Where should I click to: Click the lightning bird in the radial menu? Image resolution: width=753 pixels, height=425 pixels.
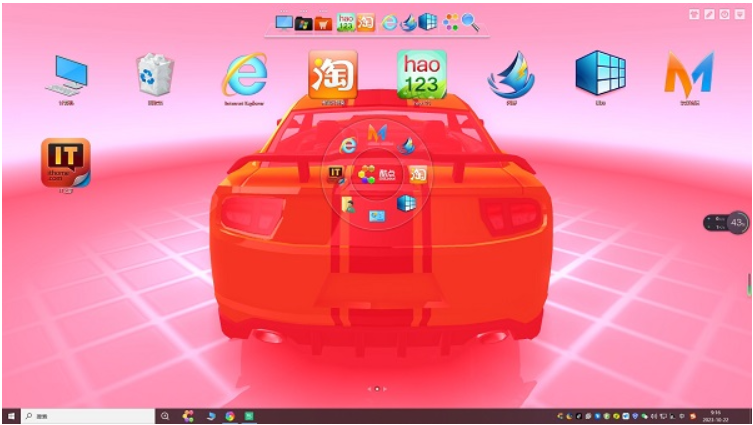click(406, 146)
